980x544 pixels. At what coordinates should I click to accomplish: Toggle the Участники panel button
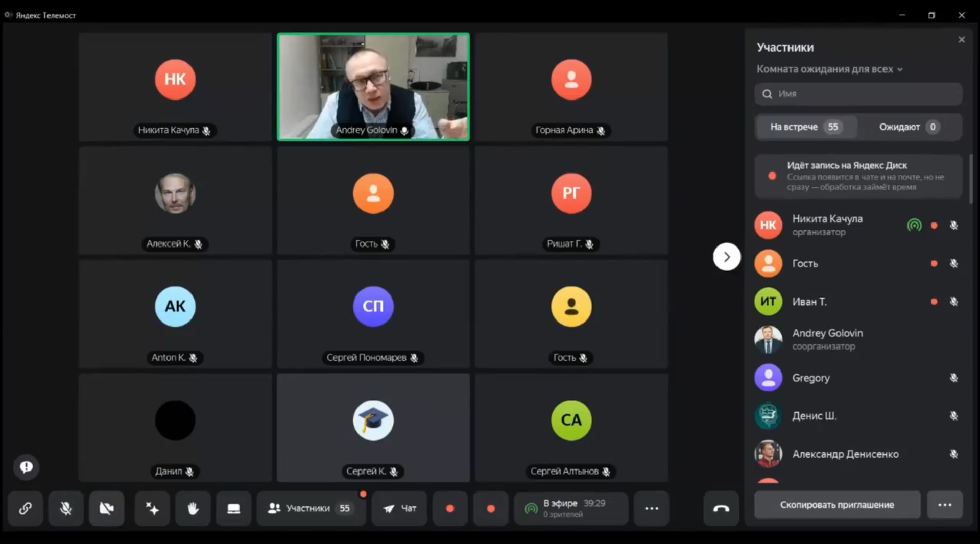click(311, 508)
